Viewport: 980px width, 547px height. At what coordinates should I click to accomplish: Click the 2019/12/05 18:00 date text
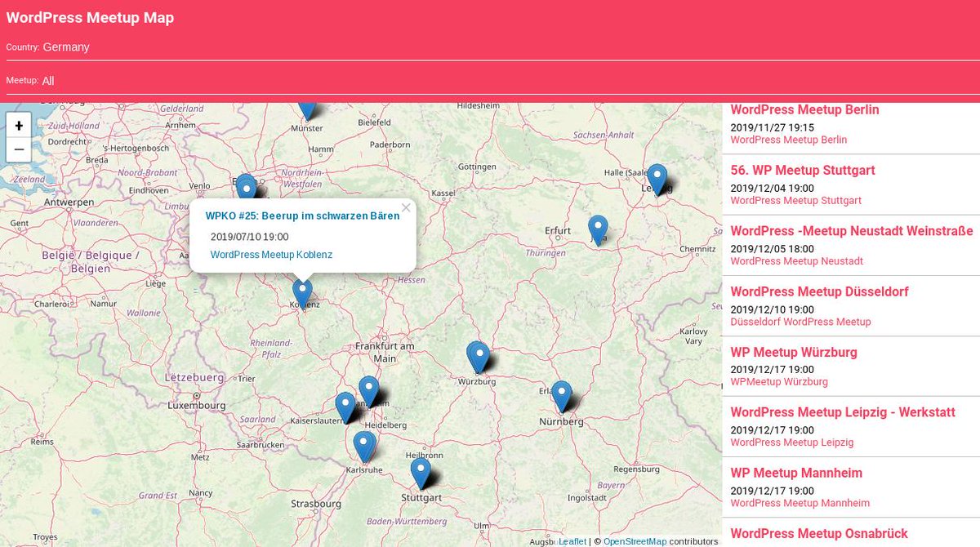772,249
